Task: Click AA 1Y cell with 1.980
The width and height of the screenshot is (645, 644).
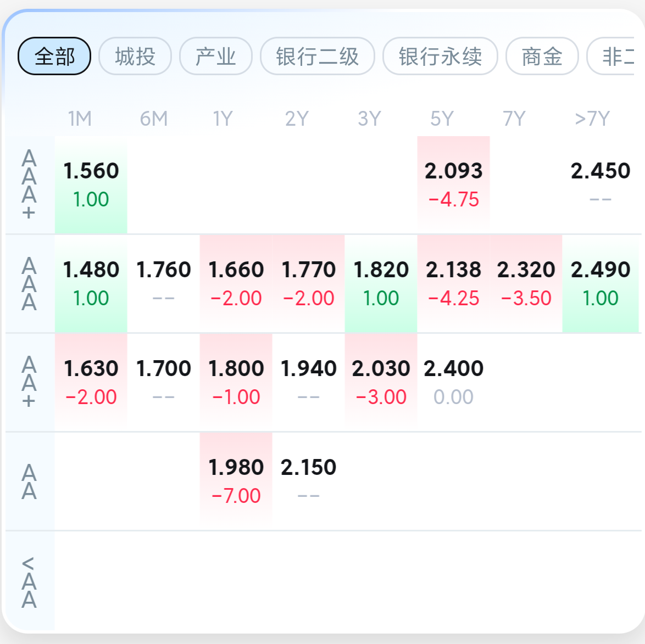Action: [x=236, y=481]
